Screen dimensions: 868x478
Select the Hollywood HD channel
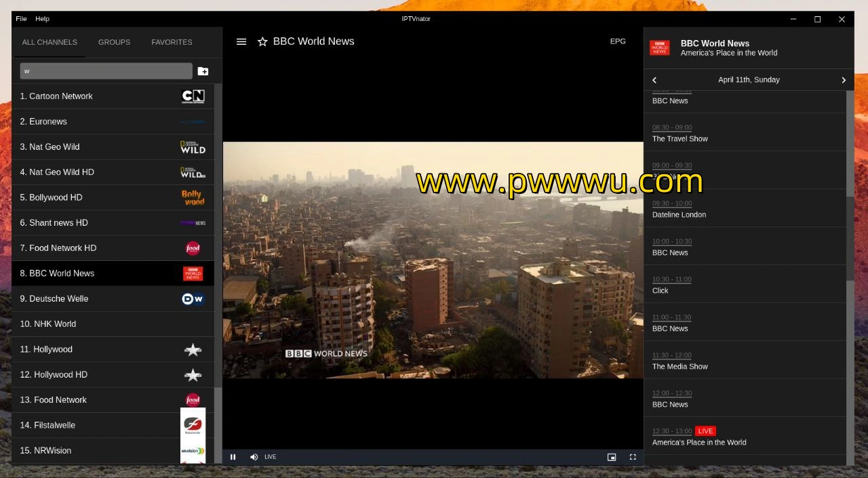coord(113,375)
